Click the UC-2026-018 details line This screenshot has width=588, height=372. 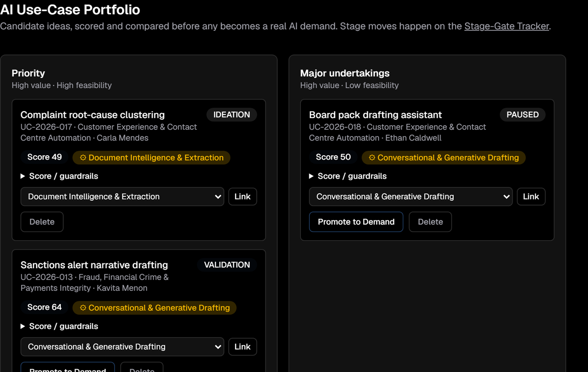(x=397, y=133)
